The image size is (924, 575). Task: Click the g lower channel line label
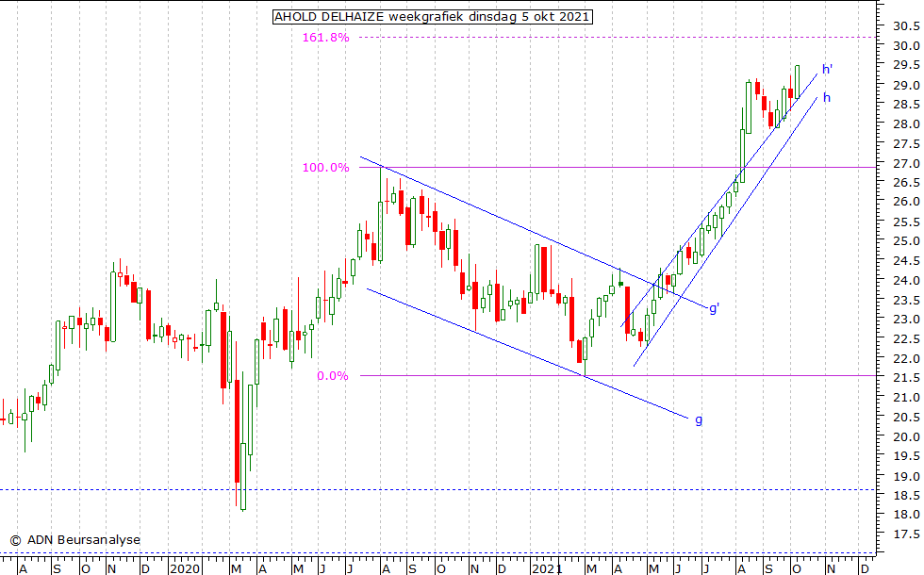pos(699,420)
